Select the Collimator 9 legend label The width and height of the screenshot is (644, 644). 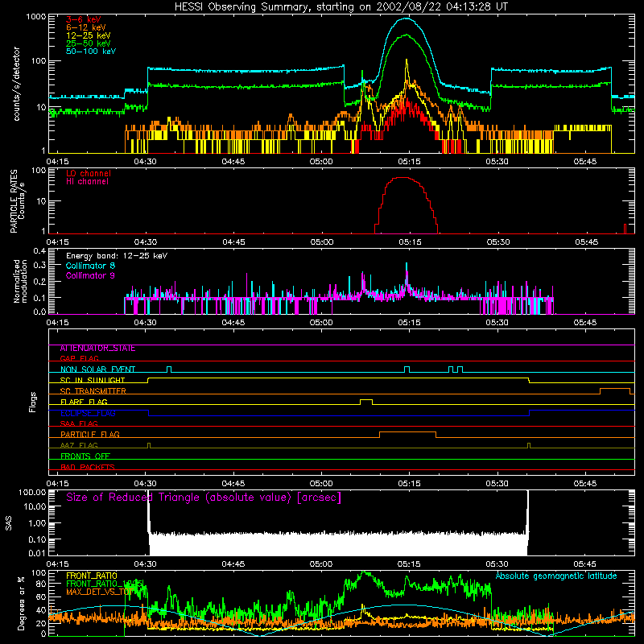click(x=90, y=275)
